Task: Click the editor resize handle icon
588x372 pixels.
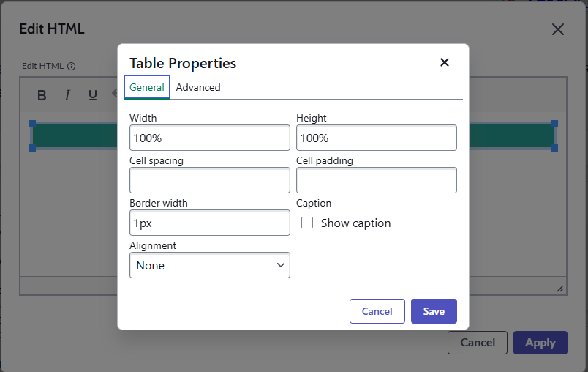Action: click(x=560, y=289)
